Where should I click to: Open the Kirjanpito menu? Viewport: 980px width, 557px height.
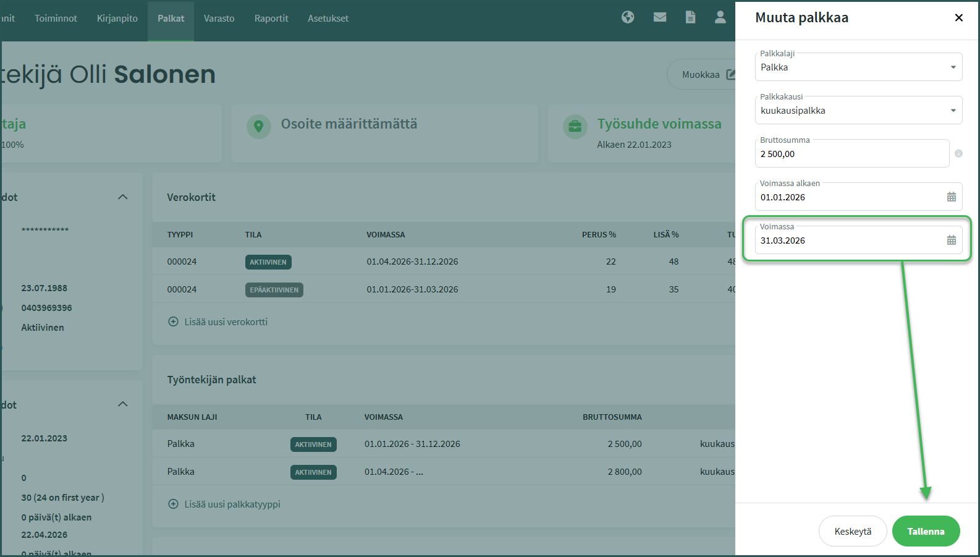click(117, 19)
